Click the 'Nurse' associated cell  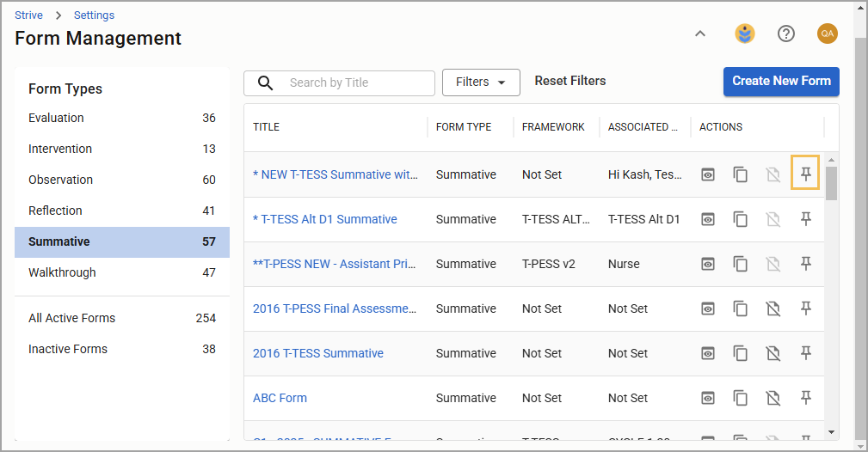click(624, 265)
